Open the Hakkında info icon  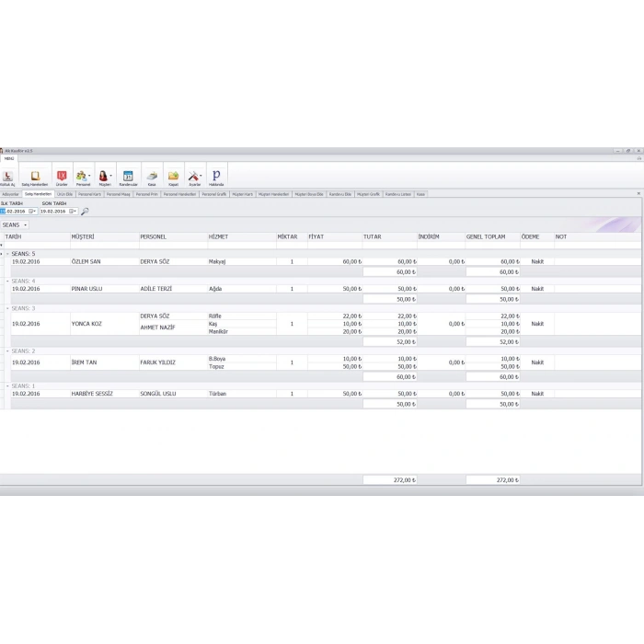click(x=216, y=177)
